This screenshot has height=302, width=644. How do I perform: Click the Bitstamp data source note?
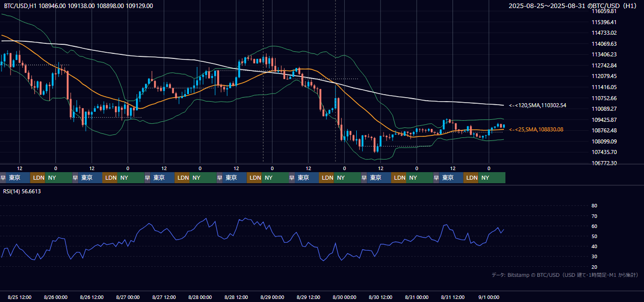565,275
